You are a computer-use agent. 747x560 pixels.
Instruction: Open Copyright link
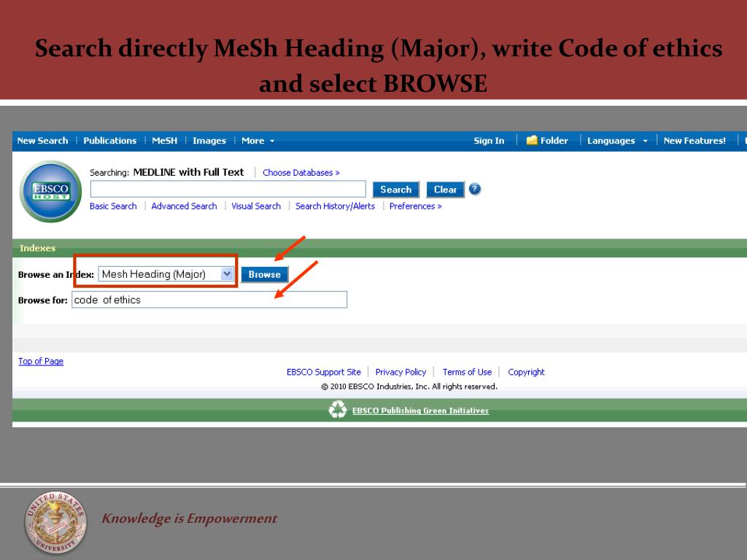526,372
